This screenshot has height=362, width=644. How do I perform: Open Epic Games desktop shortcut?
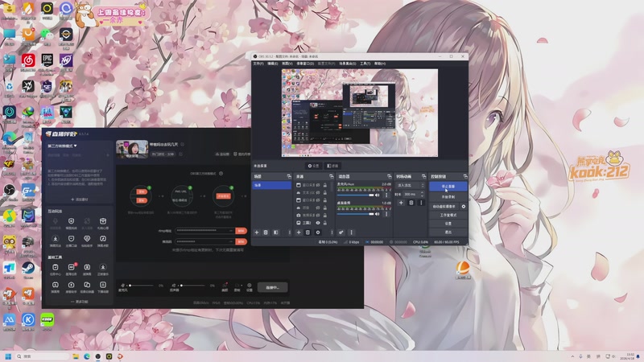coord(47,60)
